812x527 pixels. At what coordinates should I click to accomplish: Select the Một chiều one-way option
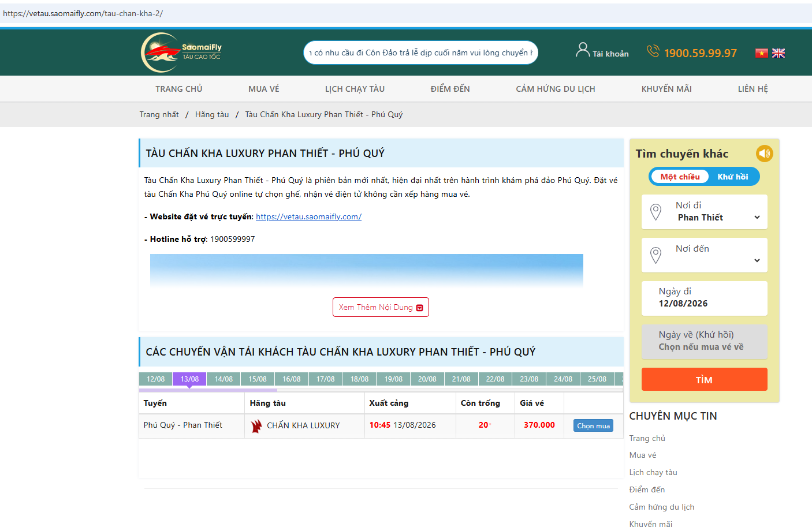[680, 177]
